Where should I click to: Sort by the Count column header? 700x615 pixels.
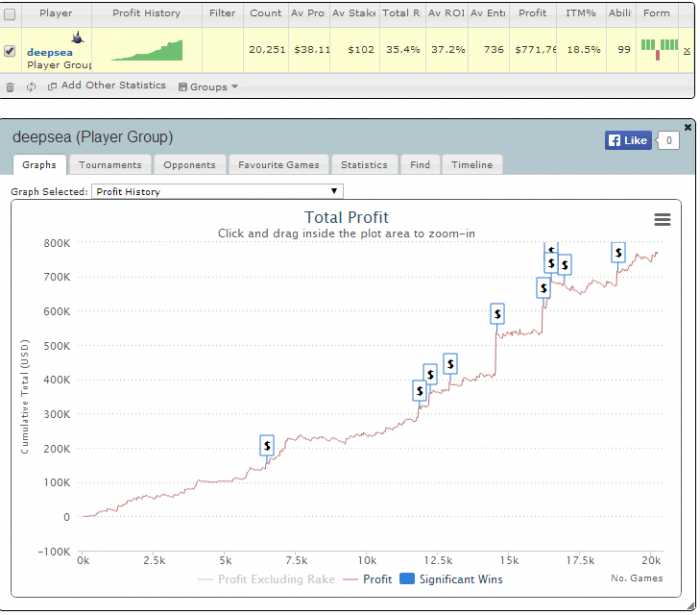[266, 13]
